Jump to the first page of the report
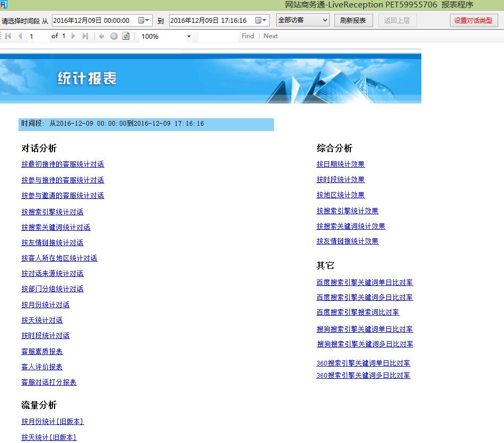Screen dimensions: 504x443 pos(7,36)
